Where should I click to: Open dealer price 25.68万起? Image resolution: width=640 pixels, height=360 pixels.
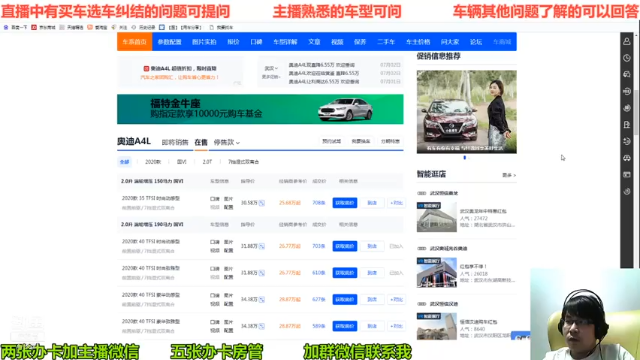tap(290, 203)
